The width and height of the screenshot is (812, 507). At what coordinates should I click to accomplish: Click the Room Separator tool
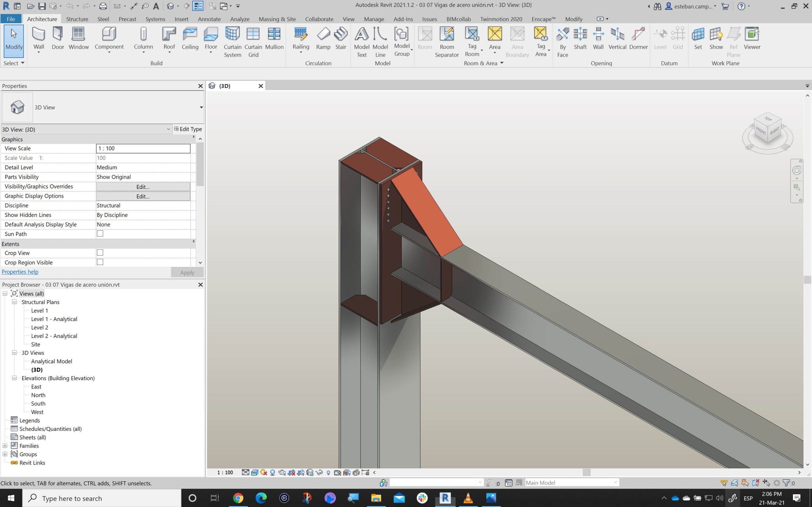[x=447, y=42]
